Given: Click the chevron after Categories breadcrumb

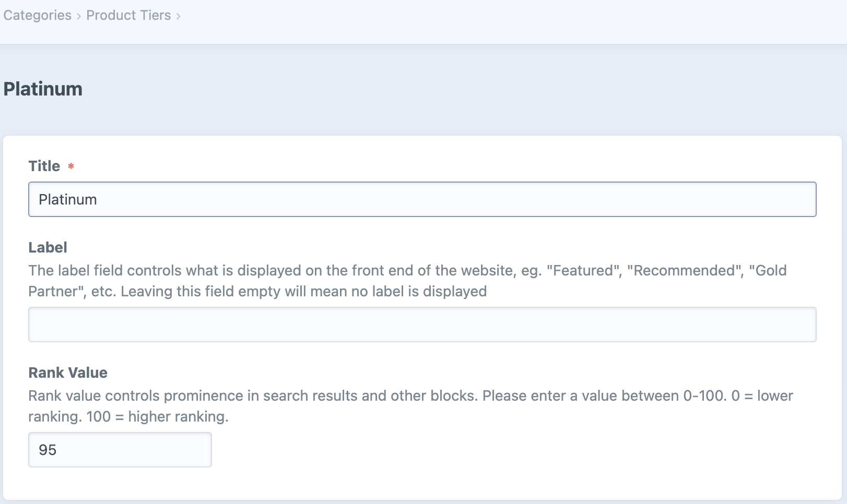Looking at the screenshot, I should click(79, 16).
